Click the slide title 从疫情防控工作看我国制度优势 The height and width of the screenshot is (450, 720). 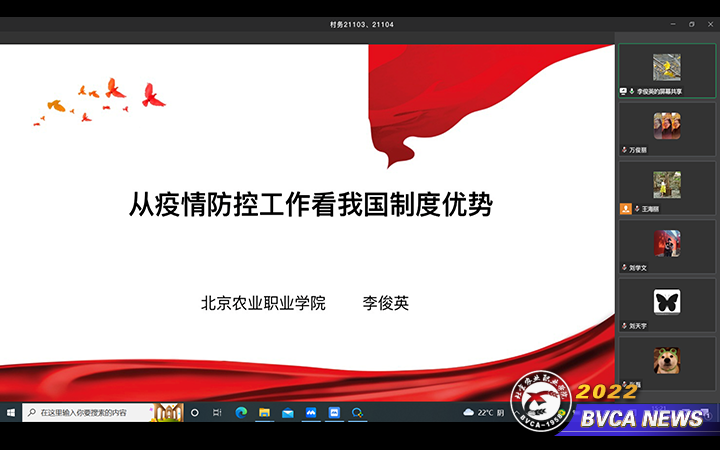pos(310,205)
